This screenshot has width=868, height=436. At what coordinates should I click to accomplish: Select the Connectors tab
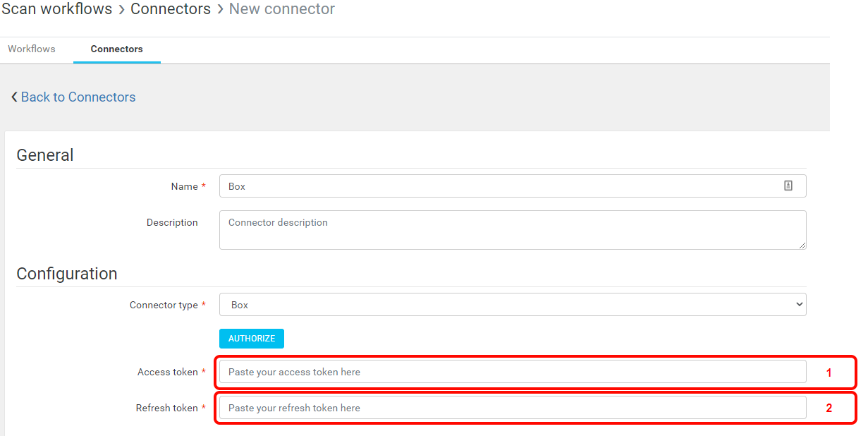[116, 49]
